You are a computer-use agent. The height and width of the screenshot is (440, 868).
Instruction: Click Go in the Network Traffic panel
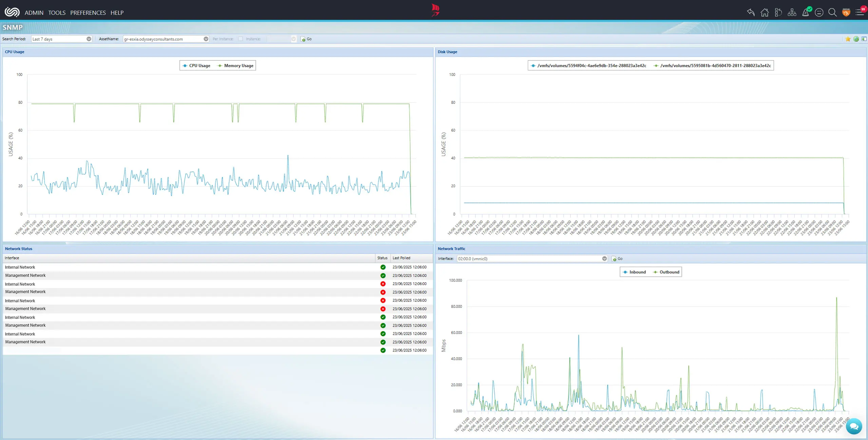coord(618,259)
